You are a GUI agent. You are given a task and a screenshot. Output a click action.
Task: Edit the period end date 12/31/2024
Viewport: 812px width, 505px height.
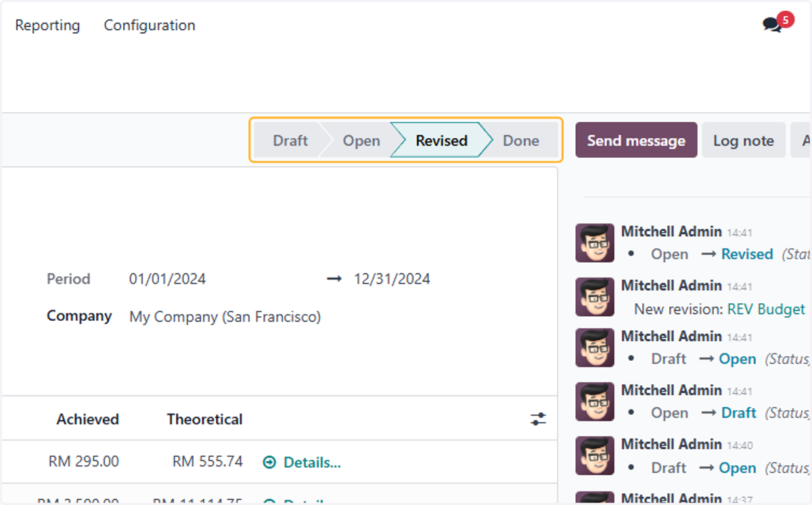point(392,279)
